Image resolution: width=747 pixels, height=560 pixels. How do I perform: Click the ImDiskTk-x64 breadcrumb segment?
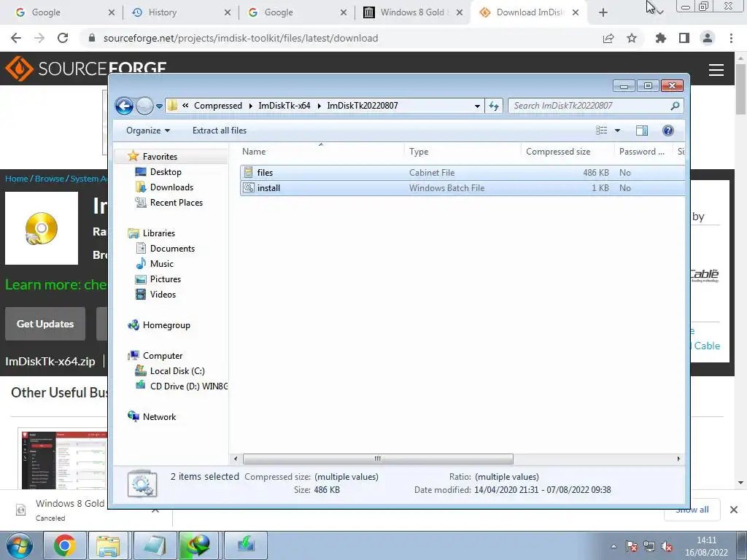pos(285,106)
